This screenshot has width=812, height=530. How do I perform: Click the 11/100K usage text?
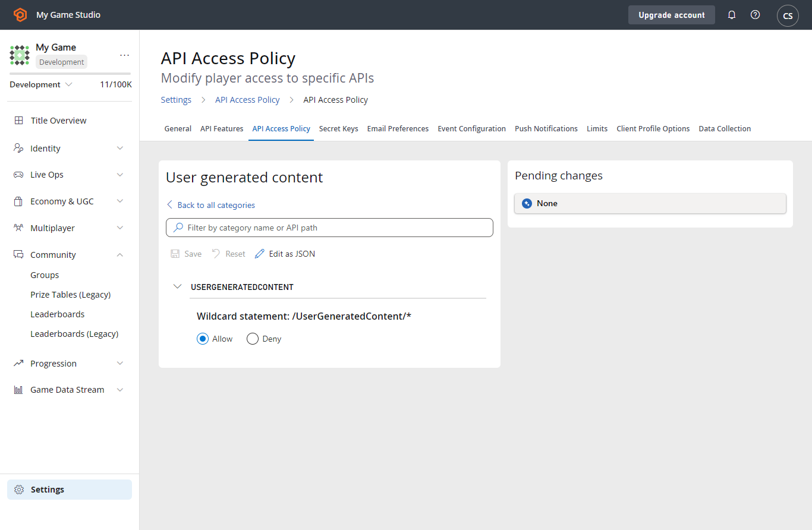click(116, 84)
